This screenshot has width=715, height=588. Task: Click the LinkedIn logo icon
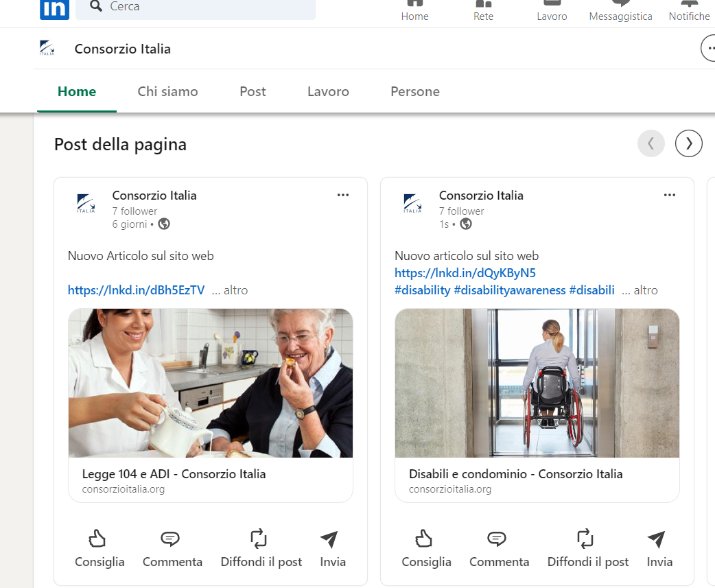54,8
